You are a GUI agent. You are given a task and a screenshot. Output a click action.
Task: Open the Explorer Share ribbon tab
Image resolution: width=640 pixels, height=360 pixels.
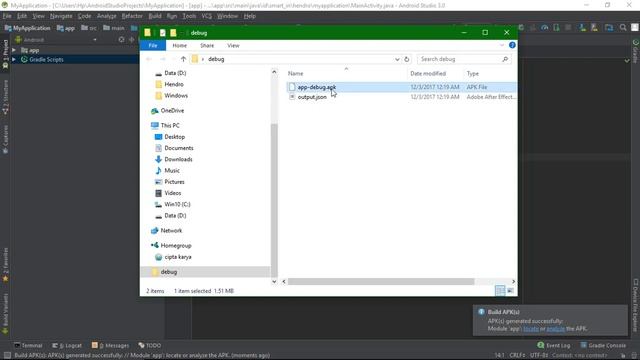point(207,45)
